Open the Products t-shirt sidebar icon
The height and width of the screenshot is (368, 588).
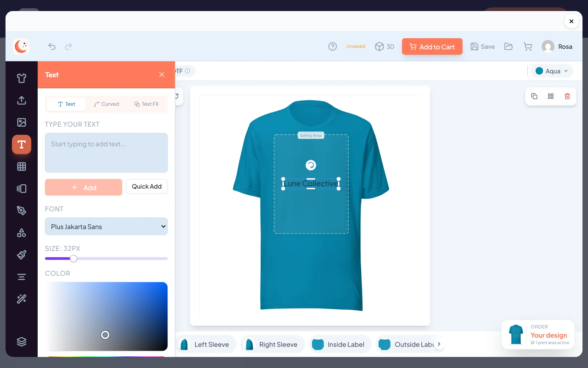pyautogui.click(x=21, y=78)
